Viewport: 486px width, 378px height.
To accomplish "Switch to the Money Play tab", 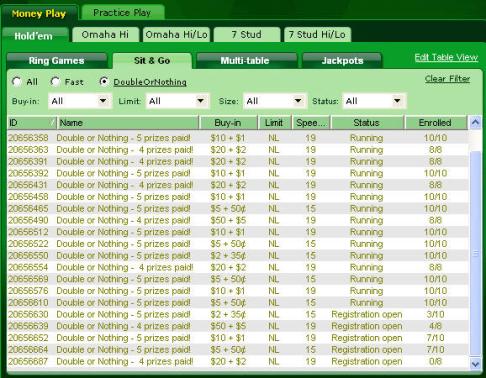I will pyautogui.click(x=39, y=14).
